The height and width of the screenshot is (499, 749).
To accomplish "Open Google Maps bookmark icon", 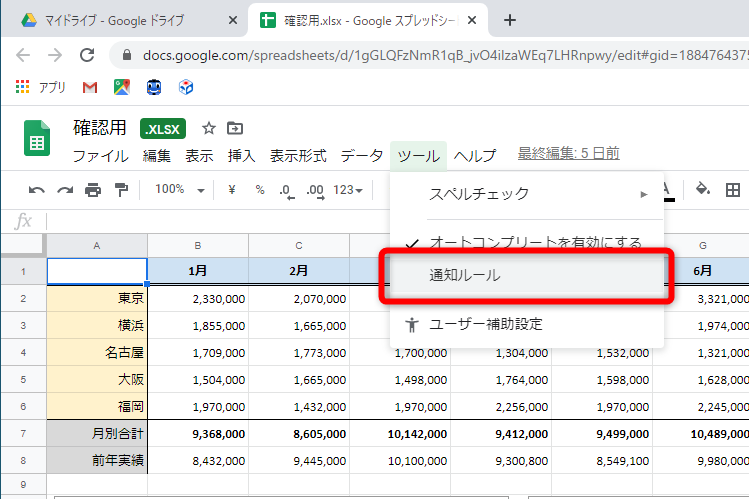I will pyautogui.click(x=122, y=87).
